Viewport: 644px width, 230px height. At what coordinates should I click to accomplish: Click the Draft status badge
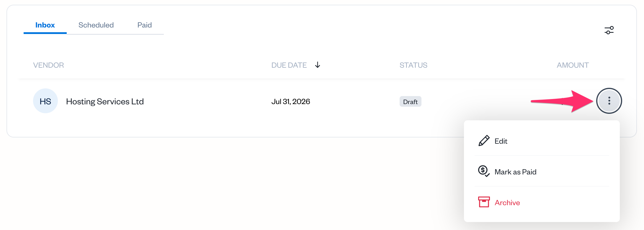(x=410, y=102)
